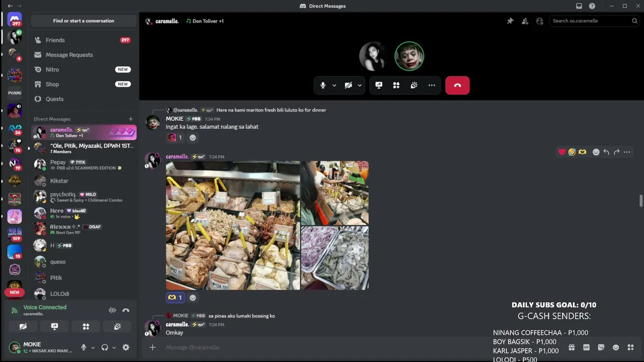The image size is (644, 362).
Task: Open the woman shopping photo
Action: (335, 193)
